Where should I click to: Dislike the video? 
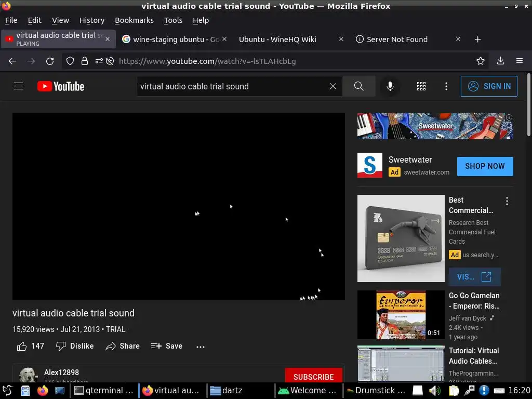(75, 346)
